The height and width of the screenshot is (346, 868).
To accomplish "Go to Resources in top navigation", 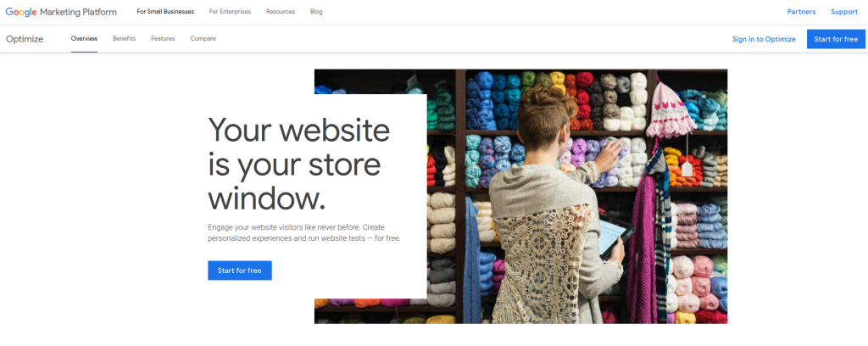I will (280, 12).
